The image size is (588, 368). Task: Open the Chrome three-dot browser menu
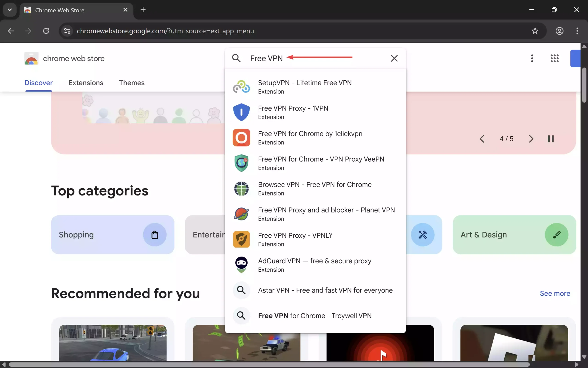[577, 31]
